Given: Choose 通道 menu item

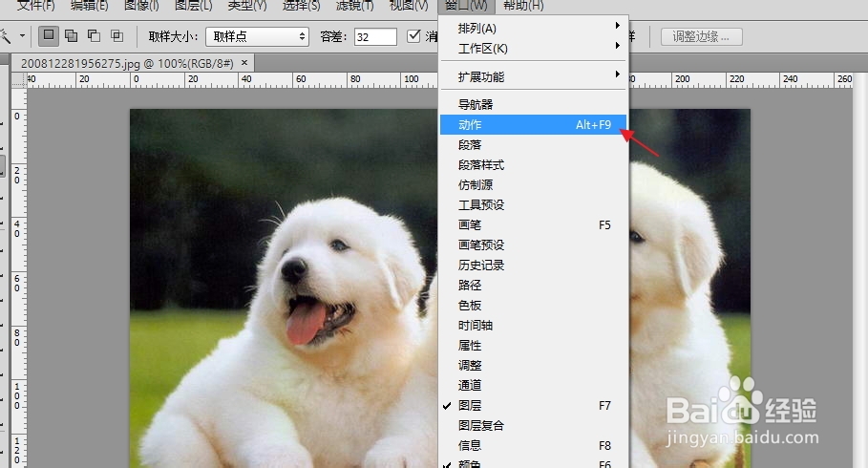Looking at the screenshot, I should point(533,385).
